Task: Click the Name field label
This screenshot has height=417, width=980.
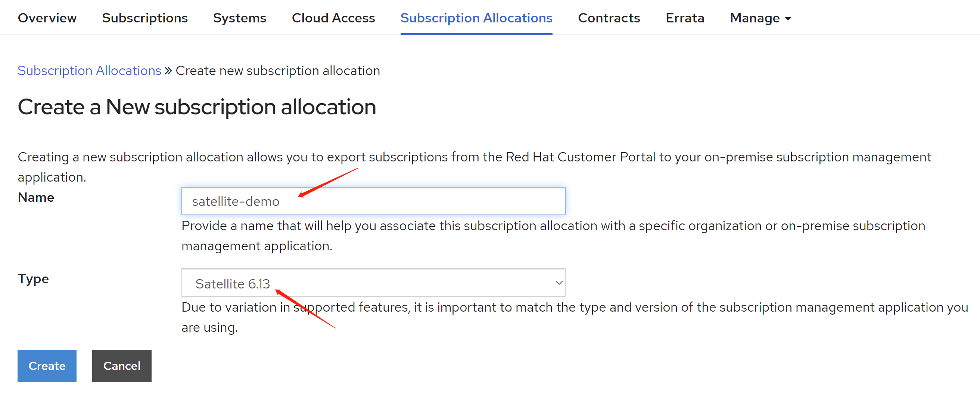Action: pos(36,197)
